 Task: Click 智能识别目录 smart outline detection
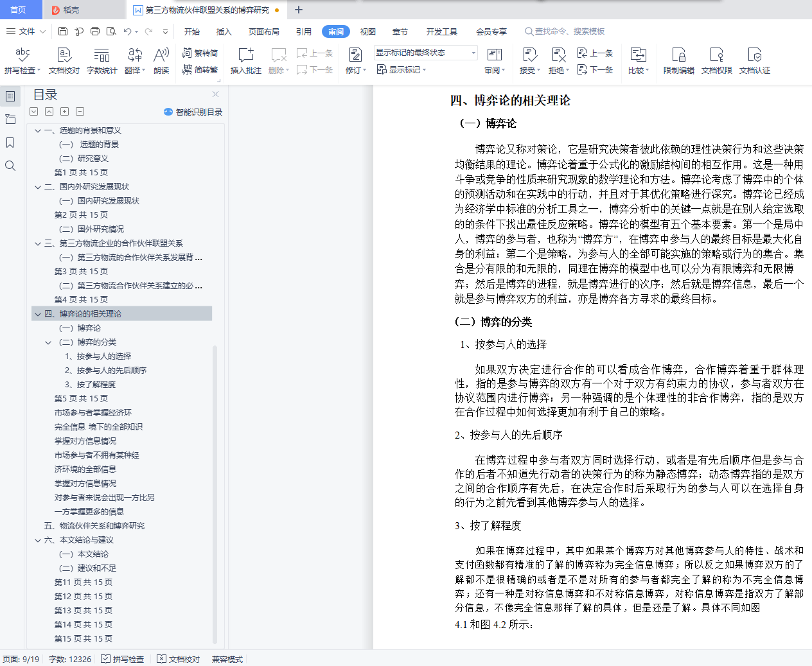(193, 112)
